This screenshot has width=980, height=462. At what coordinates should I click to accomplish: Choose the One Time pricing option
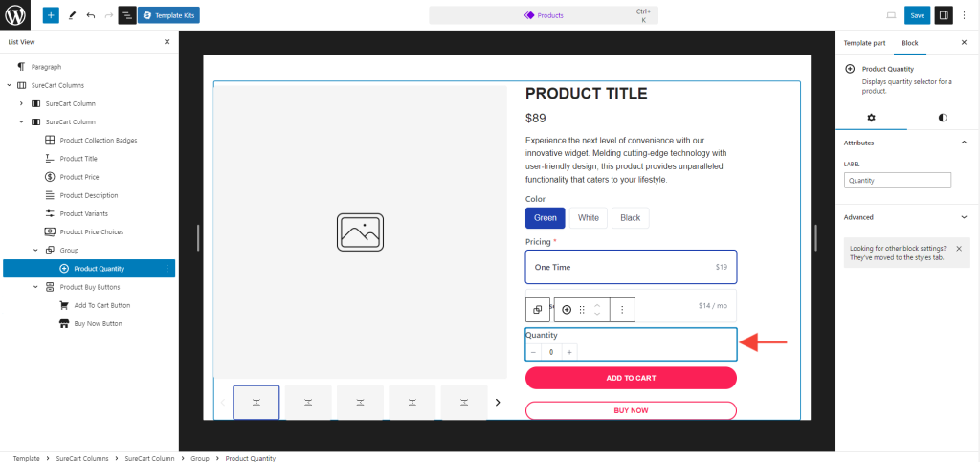pos(631,267)
